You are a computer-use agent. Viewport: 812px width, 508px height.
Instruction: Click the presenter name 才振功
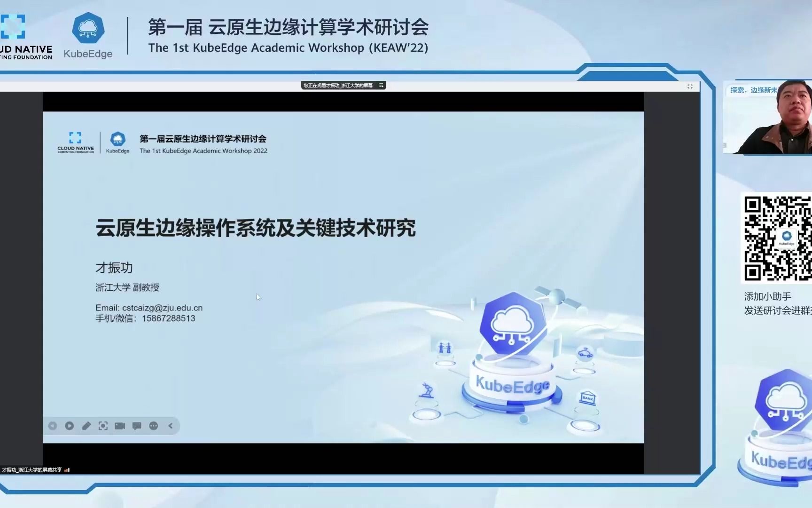(x=114, y=268)
